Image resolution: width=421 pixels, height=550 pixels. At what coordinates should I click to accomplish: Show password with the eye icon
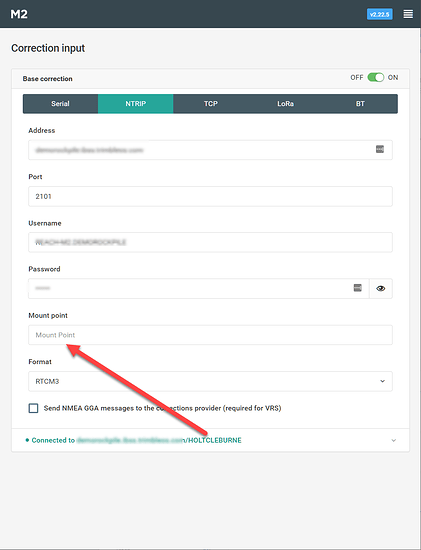(x=381, y=288)
